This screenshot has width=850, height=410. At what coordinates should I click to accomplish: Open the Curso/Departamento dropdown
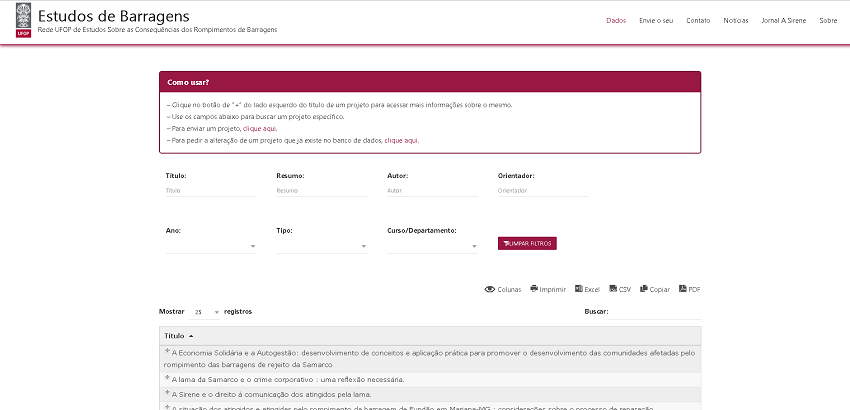[432, 245]
